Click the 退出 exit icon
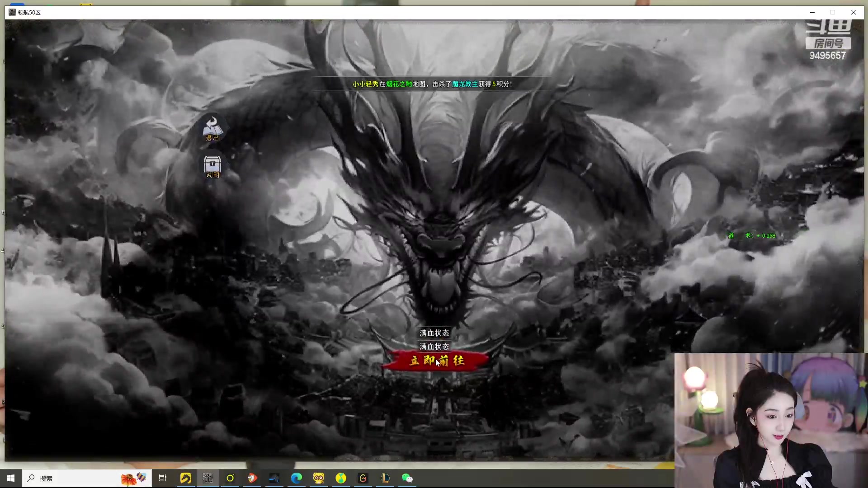The image size is (868, 488). pyautogui.click(x=212, y=129)
